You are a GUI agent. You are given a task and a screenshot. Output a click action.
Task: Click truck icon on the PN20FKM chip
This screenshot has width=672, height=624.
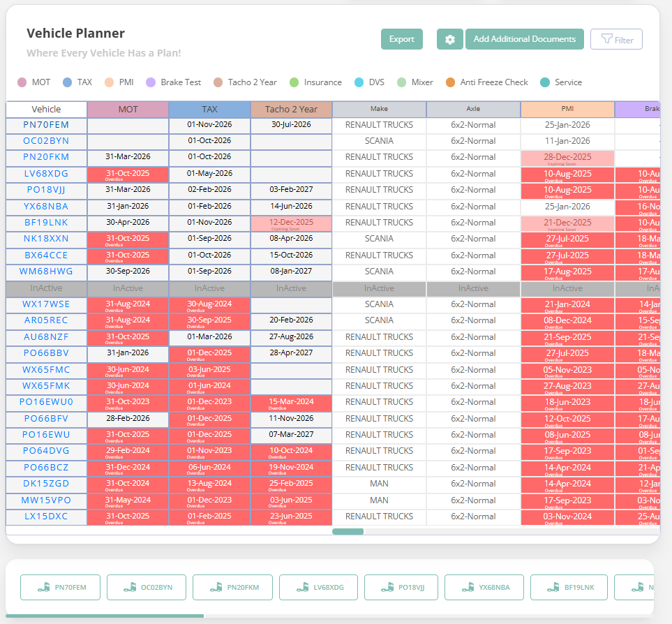click(216, 588)
